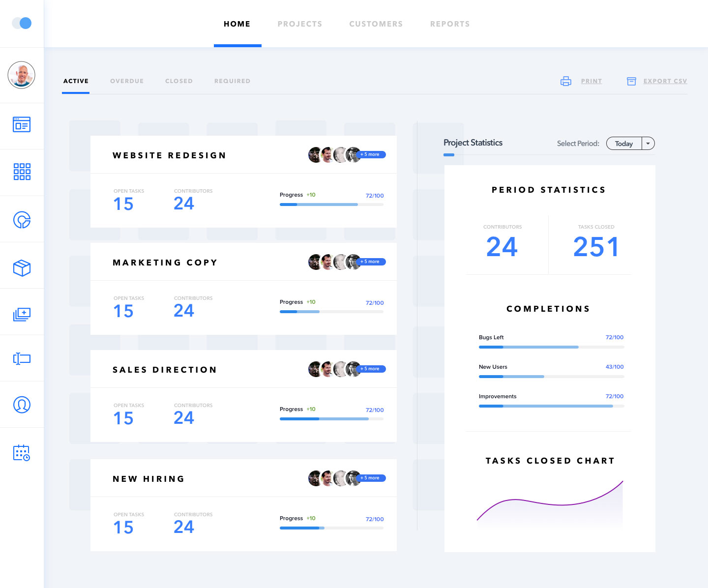
Task: Open the Reports tab
Action: (449, 24)
